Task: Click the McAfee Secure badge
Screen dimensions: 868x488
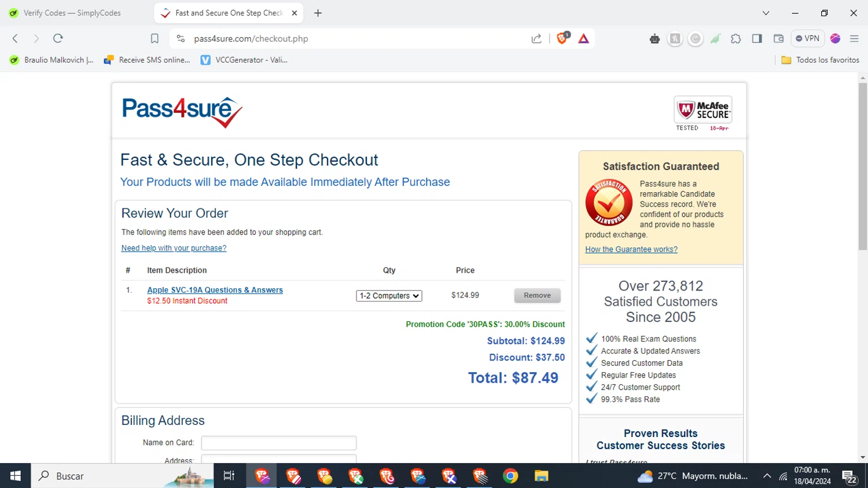Action: point(703,113)
